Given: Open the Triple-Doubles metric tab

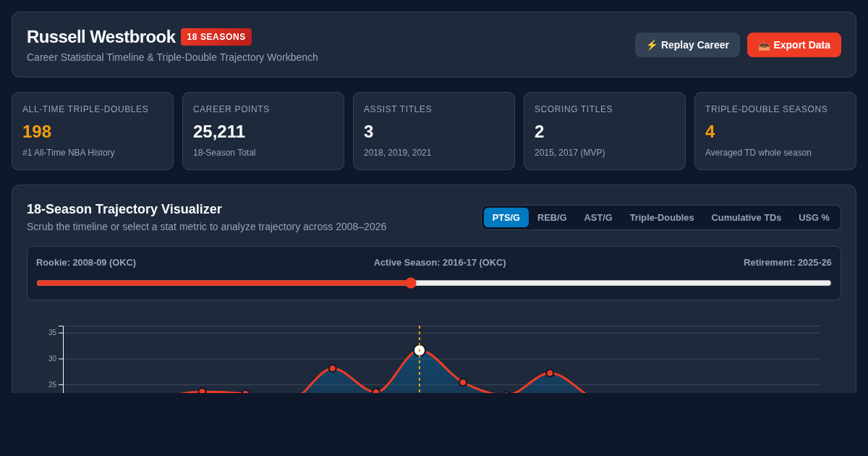Looking at the screenshot, I should click(662, 217).
